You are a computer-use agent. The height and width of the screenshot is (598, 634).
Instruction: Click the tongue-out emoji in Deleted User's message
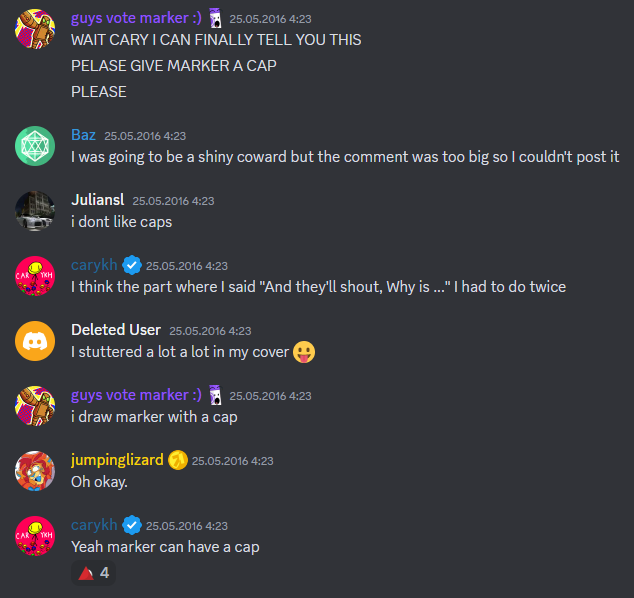click(x=304, y=352)
